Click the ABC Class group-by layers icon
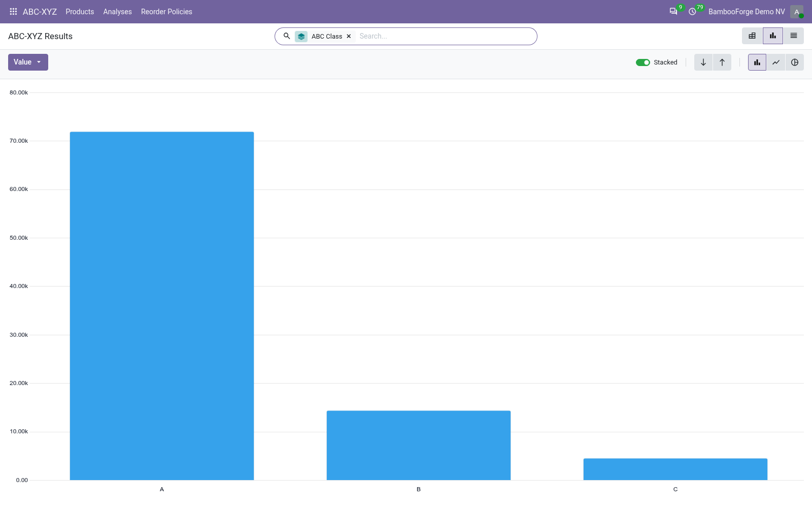This screenshot has height=508, width=812. click(x=301, y=37)
